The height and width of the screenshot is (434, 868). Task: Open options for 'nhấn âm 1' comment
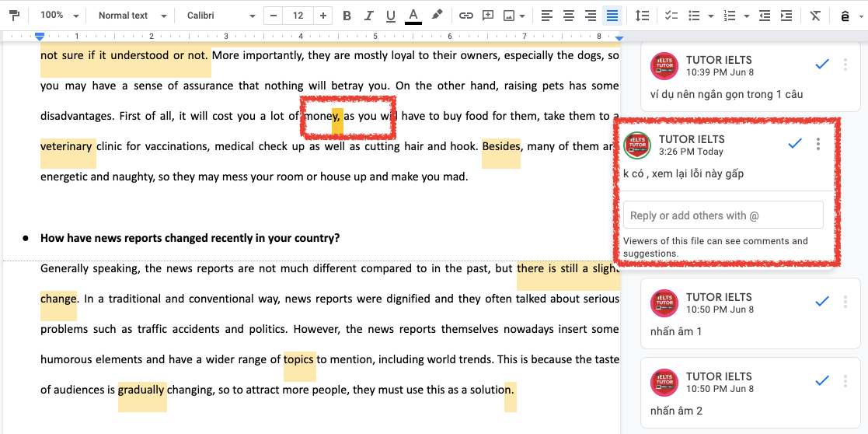point(845,302)
